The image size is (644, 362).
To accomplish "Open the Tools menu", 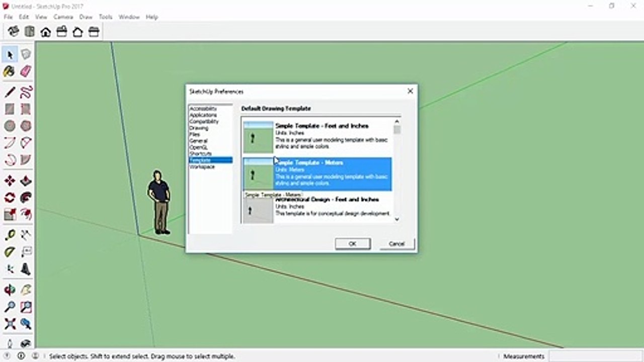I will [x=106, y=17].
